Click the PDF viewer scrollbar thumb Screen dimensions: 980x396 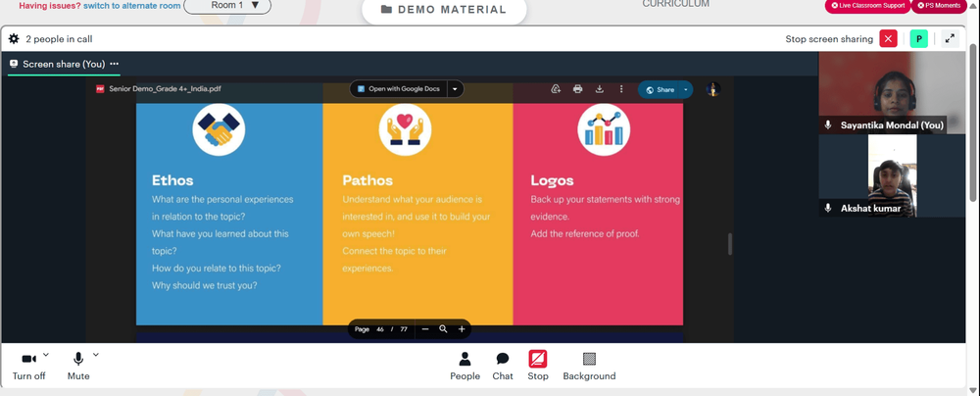(x=729, y=244)
